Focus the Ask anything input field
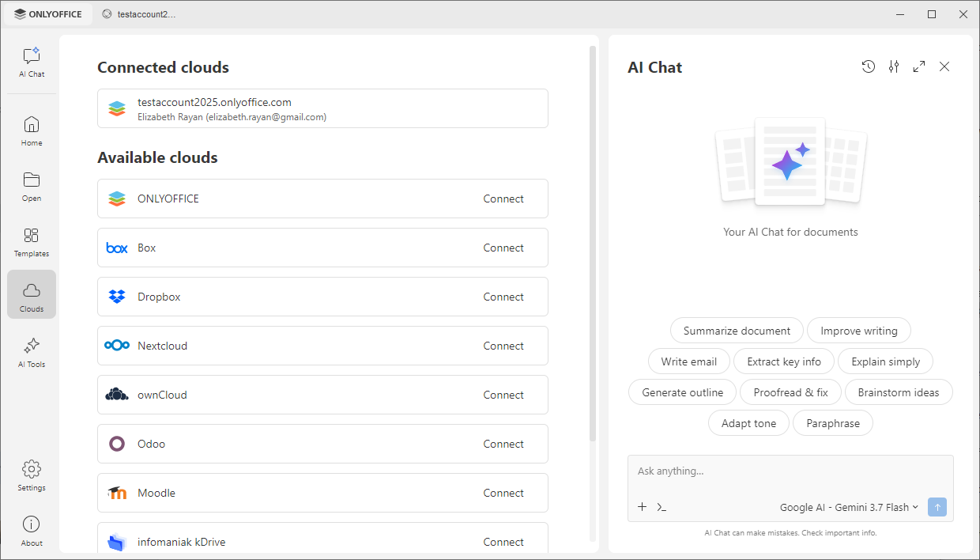The image size is (980, 560). [790, 471]
